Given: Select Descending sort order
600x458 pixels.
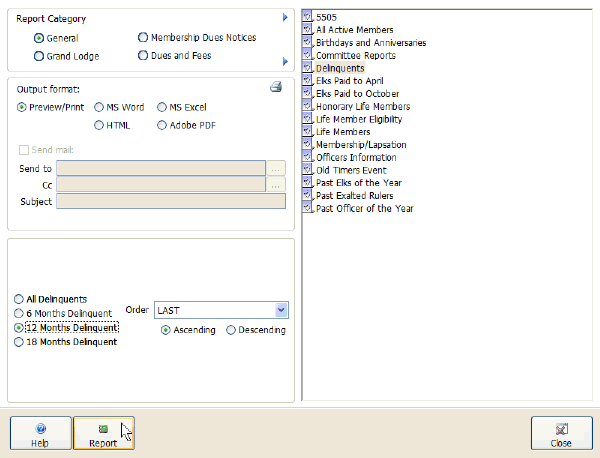Looking at the screenshot, I should [x=232, y=330].
